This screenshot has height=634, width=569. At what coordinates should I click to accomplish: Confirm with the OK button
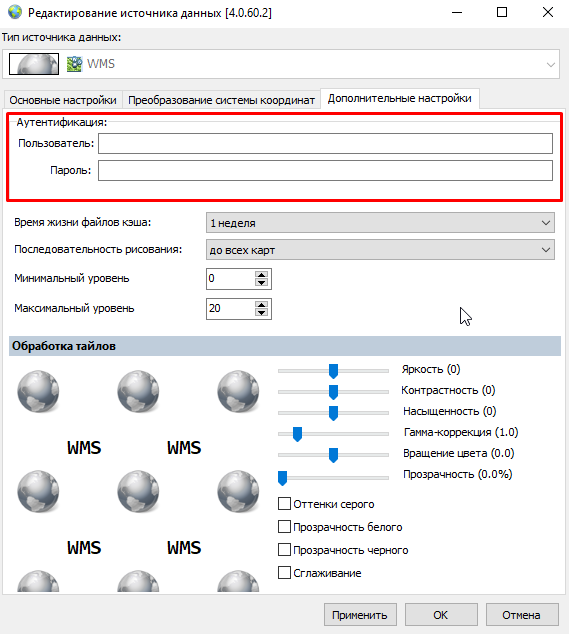pos(441,615)
